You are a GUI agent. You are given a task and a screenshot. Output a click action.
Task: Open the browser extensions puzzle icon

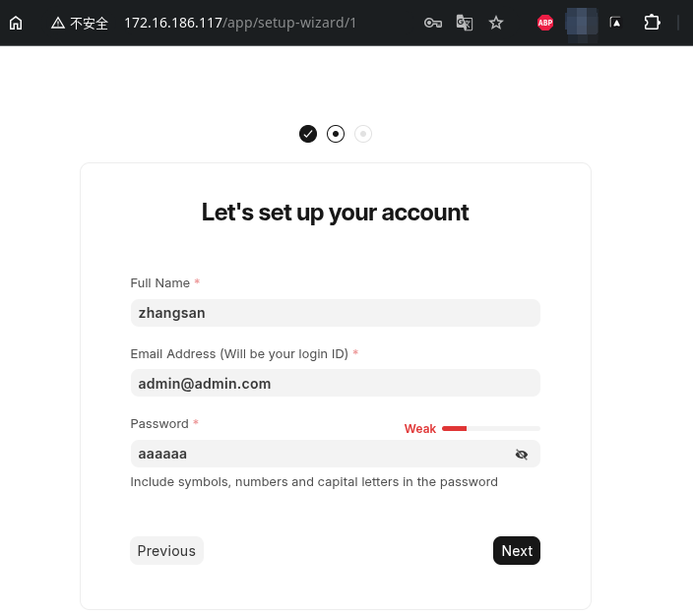pos(652,23)
